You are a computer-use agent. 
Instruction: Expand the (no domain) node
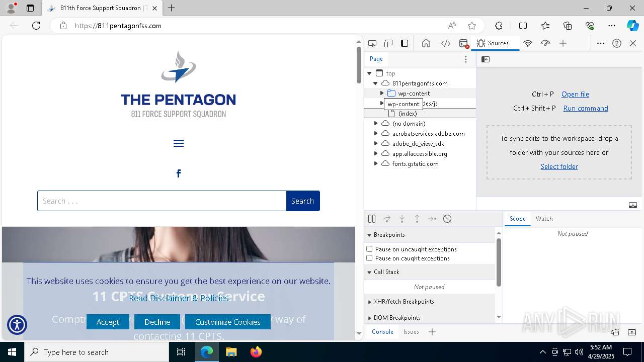point(376,124)
